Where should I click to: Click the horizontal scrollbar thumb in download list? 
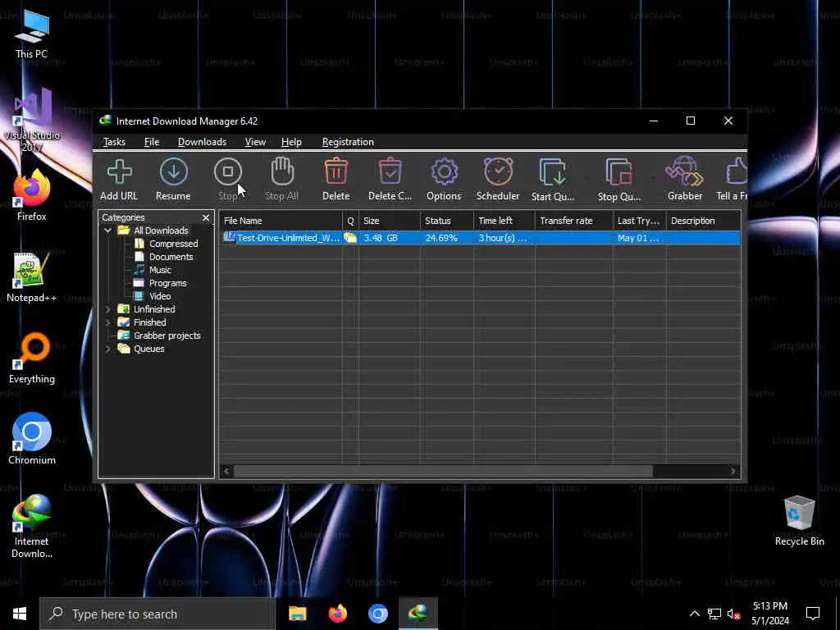pyautogui.click(x=443, y=471)
